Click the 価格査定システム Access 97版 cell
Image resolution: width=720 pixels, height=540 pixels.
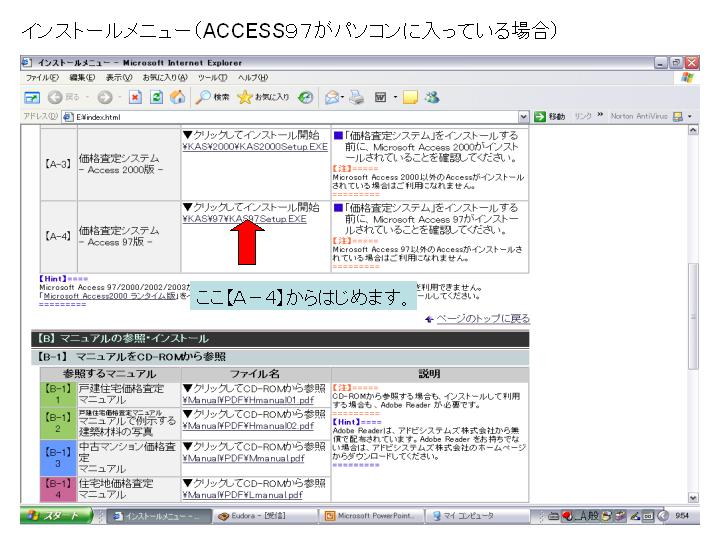(x=129, y=236)
